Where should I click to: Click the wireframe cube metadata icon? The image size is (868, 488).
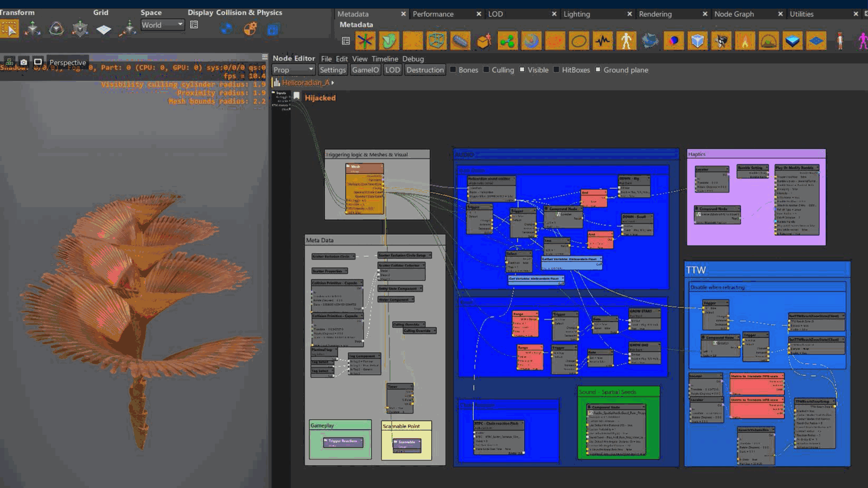(436, 41)
